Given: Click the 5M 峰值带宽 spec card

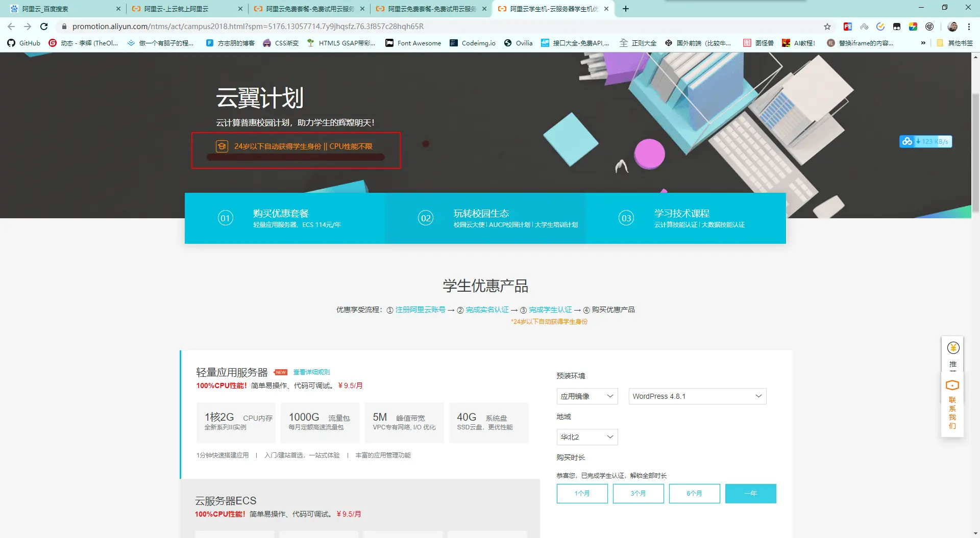Looking at the screenshot, I should coord(404,423).
